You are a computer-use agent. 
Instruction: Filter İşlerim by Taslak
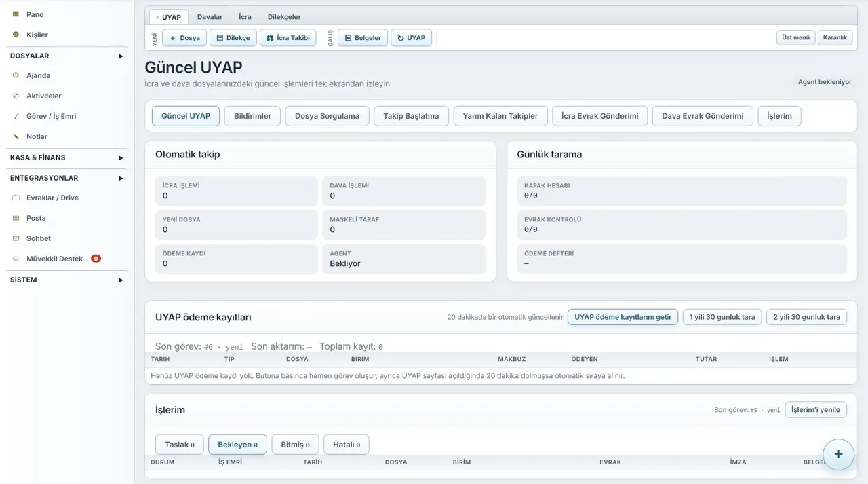pos(180,445)
